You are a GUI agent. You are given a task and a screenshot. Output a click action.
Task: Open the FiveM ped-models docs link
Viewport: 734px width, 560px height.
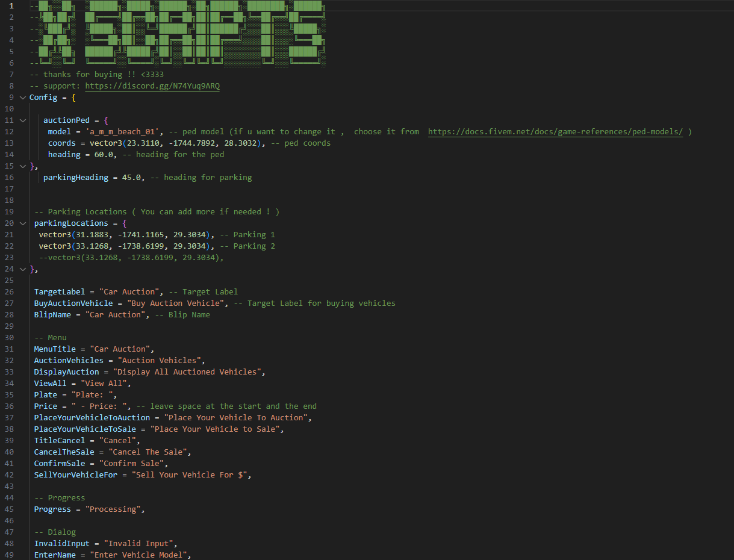[x=555, y=132]
